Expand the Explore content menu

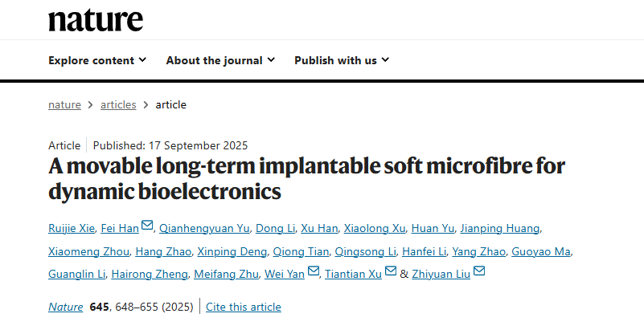pos(97,60)
